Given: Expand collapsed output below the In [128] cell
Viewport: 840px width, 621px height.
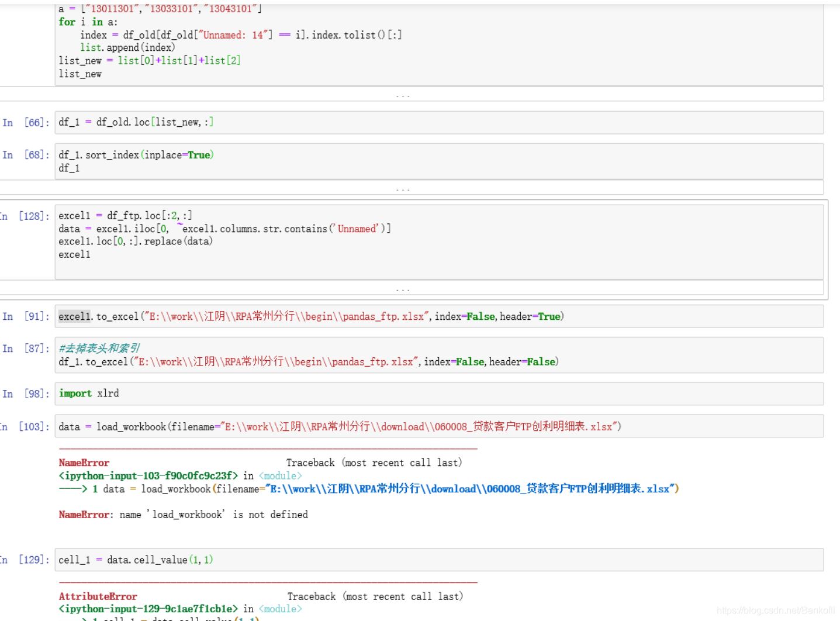Looking at the screenshot, I should [412, 288].
